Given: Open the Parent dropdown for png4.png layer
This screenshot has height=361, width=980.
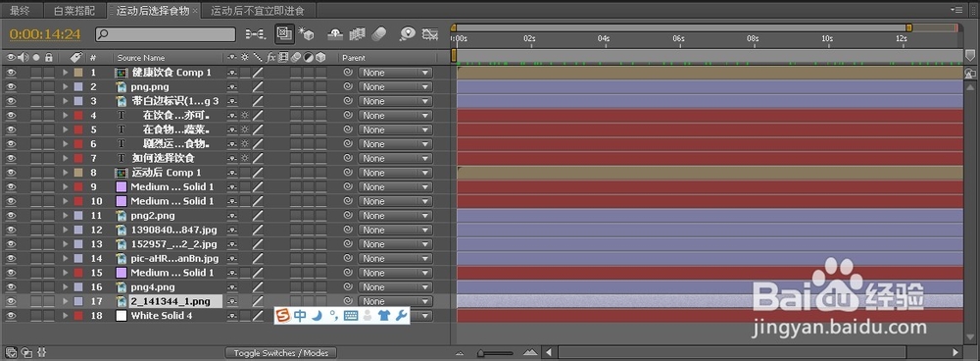Looking at the screenshot, I should coord(395,287).
